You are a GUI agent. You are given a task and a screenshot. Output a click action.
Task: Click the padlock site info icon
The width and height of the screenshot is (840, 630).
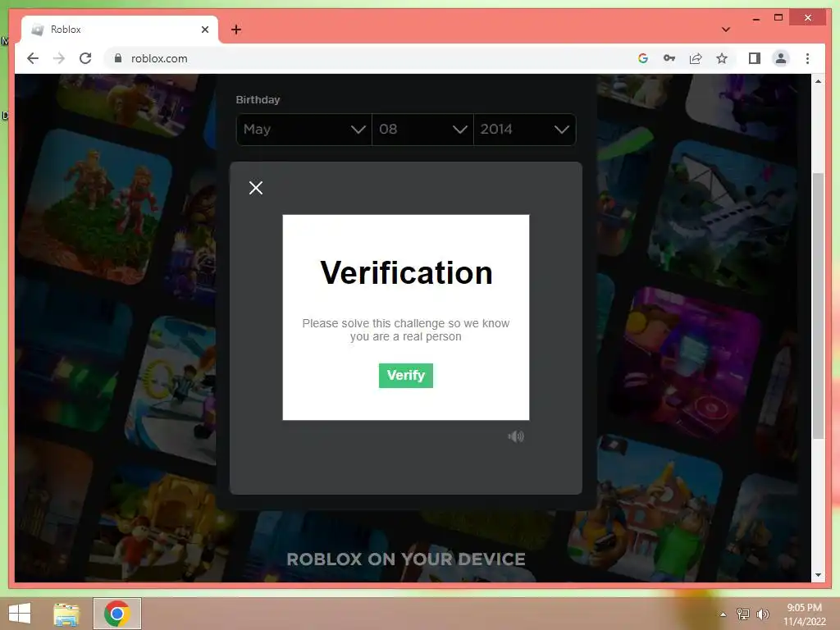(x=118, y=58)
